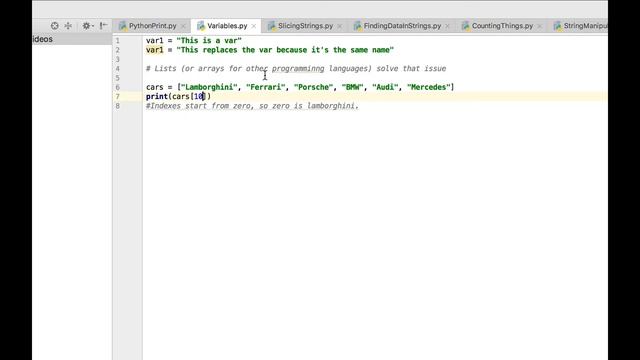Viewport: 640px width, 360px height.
Task: Click the "Lamborghini" list item
Action: click(x=209, y=87)
